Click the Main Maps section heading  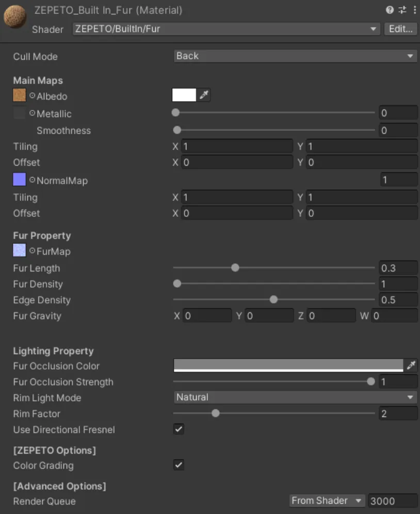pyautogui.click(x=38, y=81)
